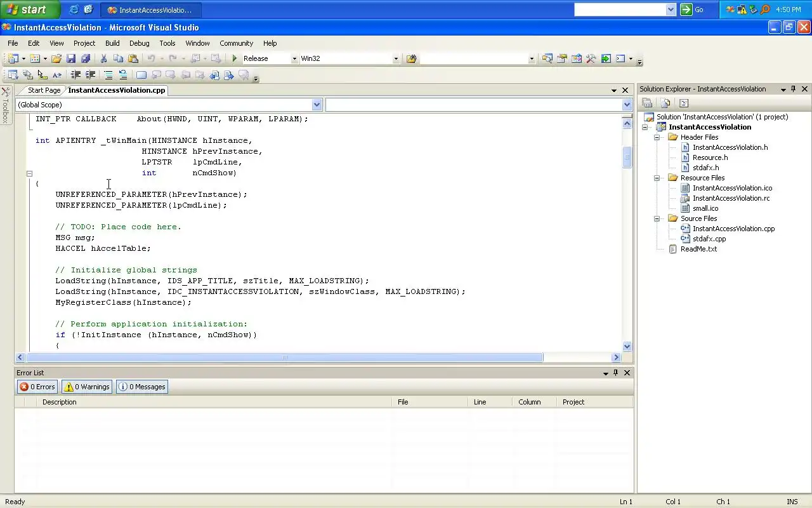This screenshot has width=812, height=508.
Task: Click the New Project toolbar icon
Action: click(13, 58)
